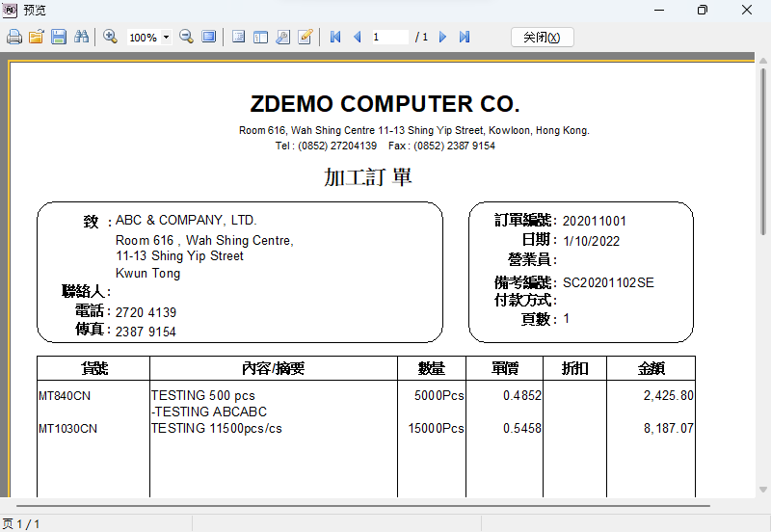Click amount 2,425.80
771x532 pixels.
tap(669, 395)
